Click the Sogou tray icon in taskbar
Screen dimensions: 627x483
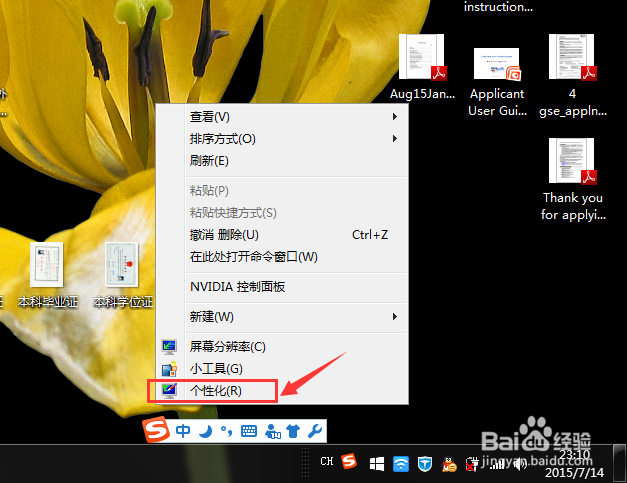click(349, 461)
